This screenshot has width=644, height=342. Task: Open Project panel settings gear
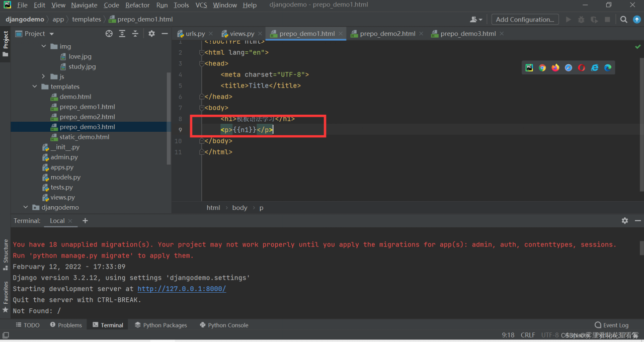click(151, 34)
